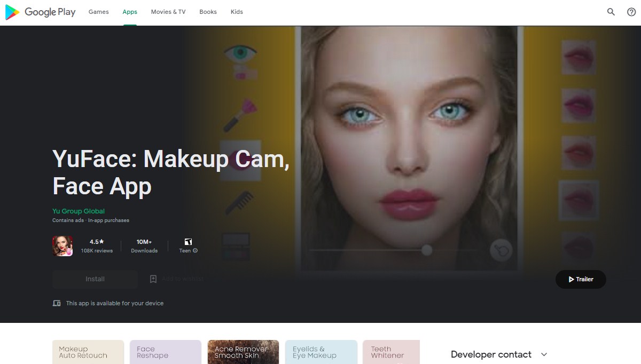Click the Install button

click(x=95, y=279)
